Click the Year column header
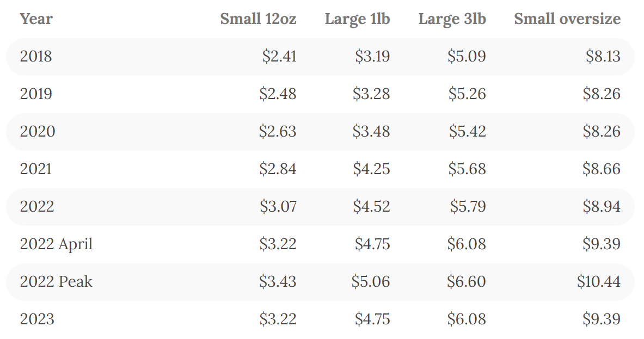This screenshot has width=644, height=339. point(36,19)
